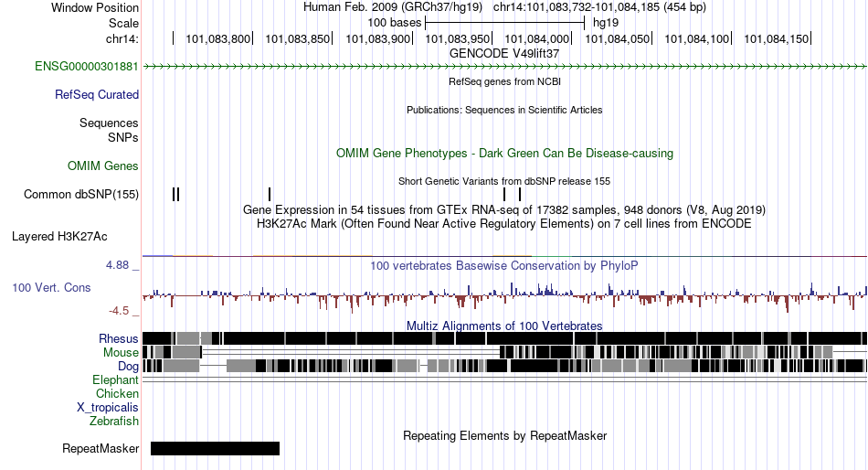Click the 101,084,150 ruler position
This screenshot has height=470, width=868.
pos(776,38)
